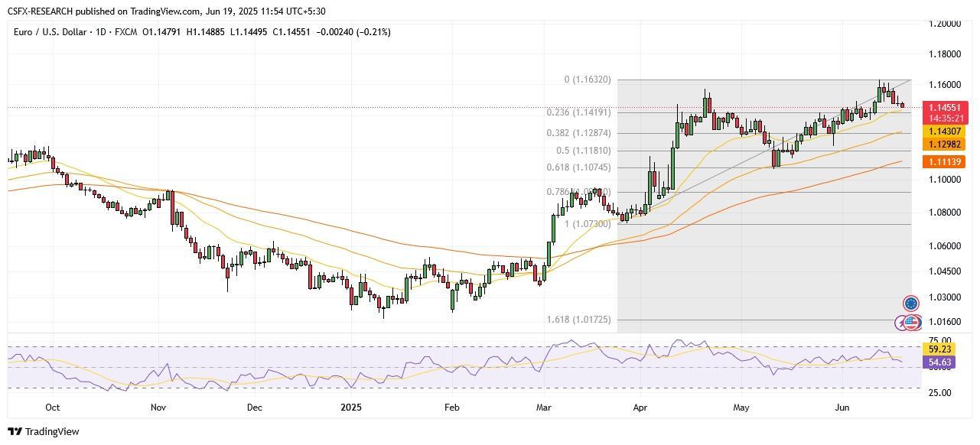The image size is (980, 445).
Task: Click the EU flag circle icon on chart
Action: [x=911, y=303]
